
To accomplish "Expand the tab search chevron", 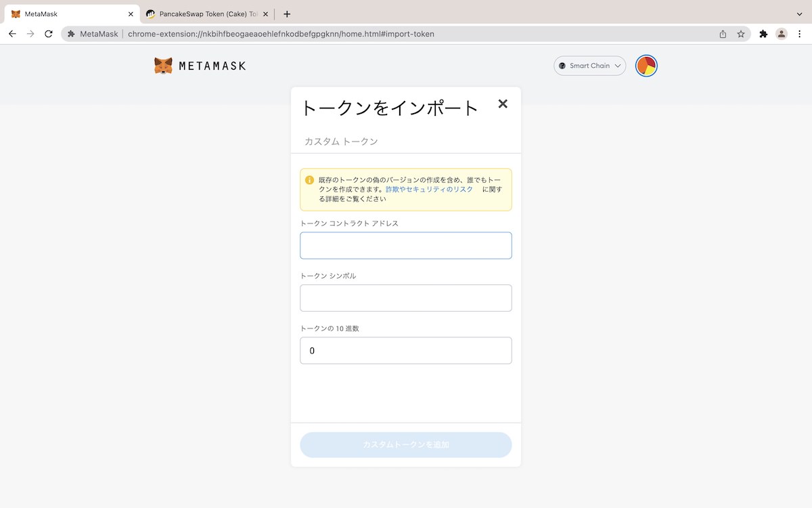I will point(800,14).
